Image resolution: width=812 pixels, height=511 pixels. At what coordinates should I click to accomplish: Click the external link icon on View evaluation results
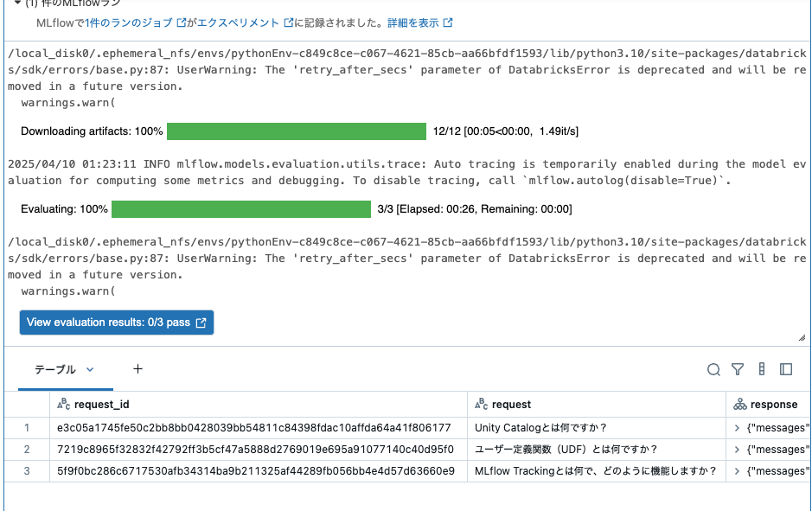200,322
